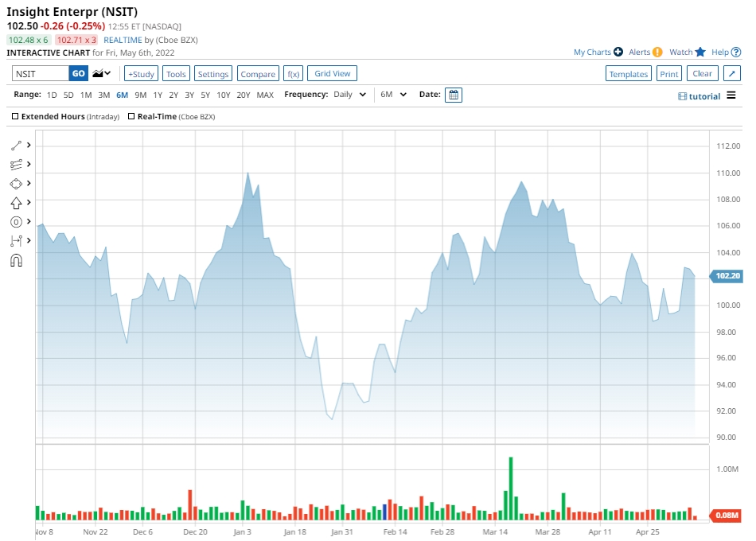Viewport: 756px width, 541px height.
Task: Click the 102.20 current price marker
Action: pos(726,276)
